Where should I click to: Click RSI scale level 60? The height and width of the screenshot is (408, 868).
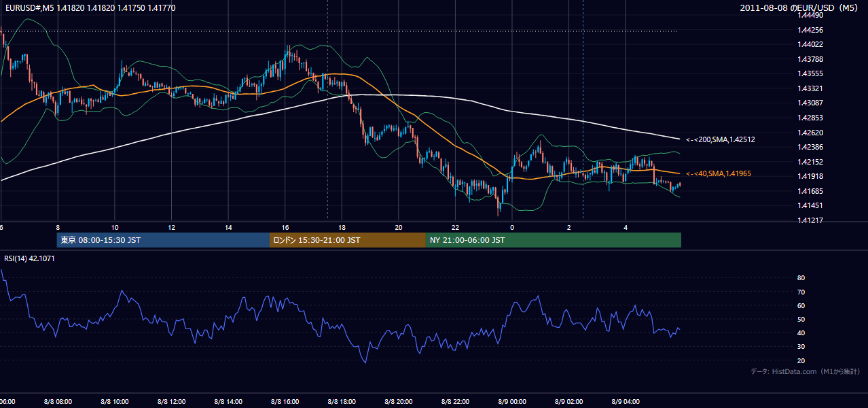(x=801, y=305)
